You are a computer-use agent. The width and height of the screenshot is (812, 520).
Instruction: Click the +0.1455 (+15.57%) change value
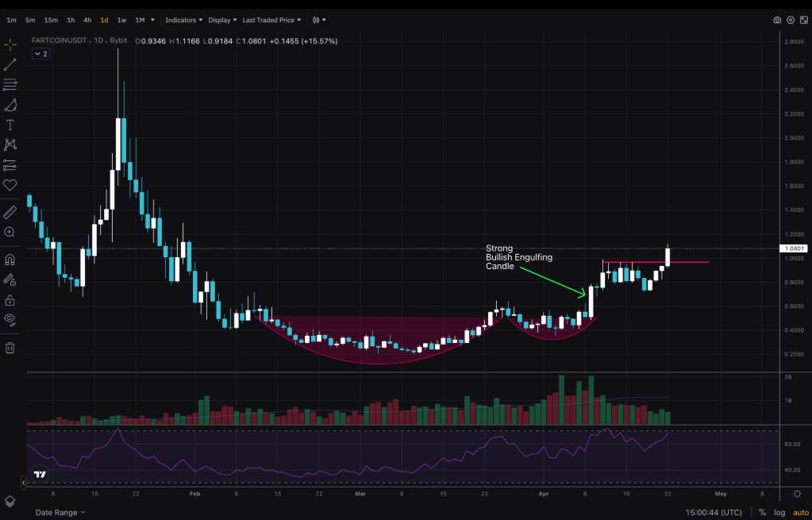coord(303,41)
